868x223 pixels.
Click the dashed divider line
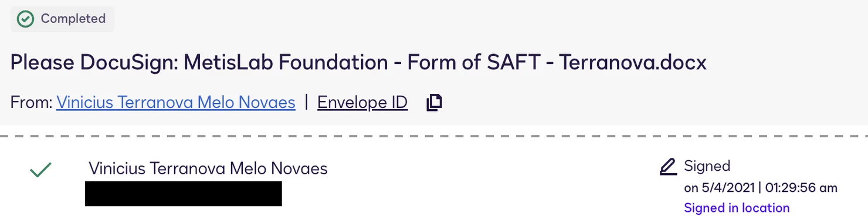(434, 136)
